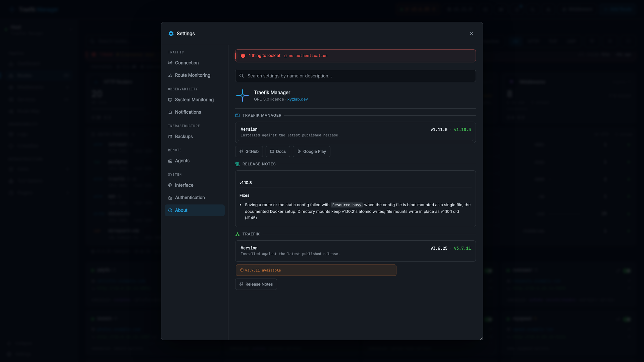
Task: Focus the search settings input field
Action: 356,76
